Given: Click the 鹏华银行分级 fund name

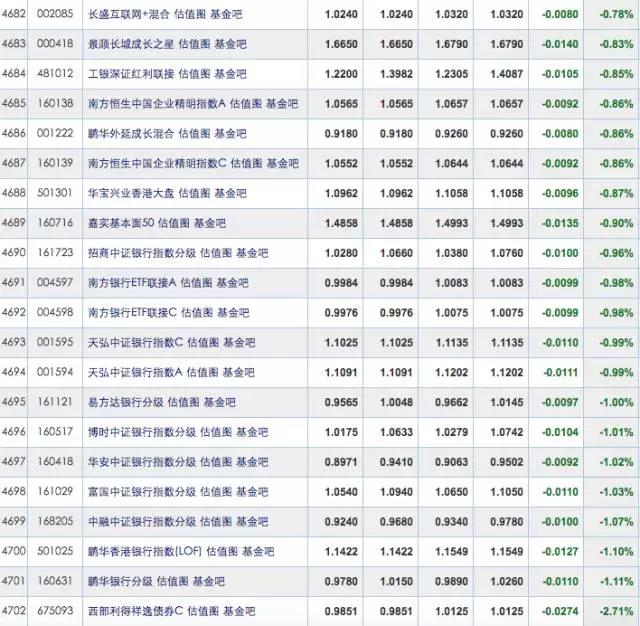Looking at the screenshot, I should point(114,581).
